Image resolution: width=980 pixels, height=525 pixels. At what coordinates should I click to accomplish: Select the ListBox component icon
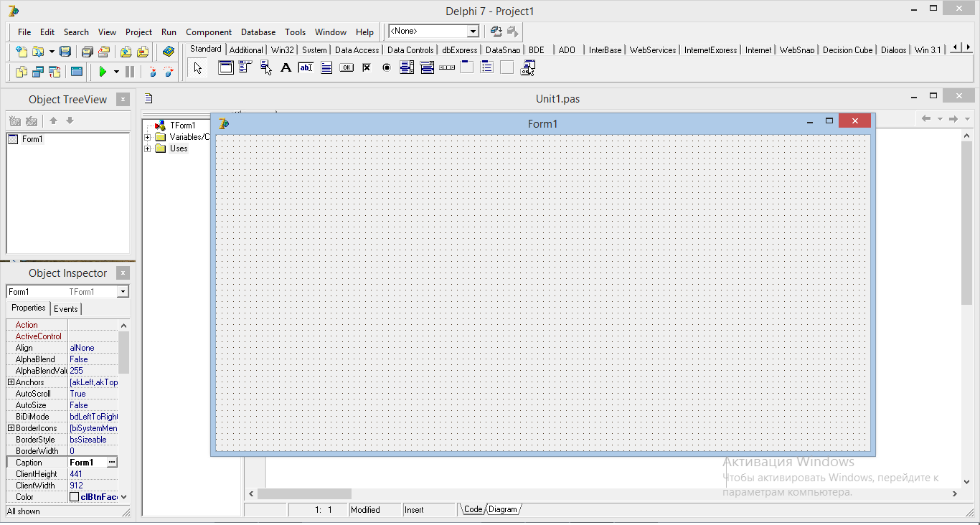click(x=407, y=68)
